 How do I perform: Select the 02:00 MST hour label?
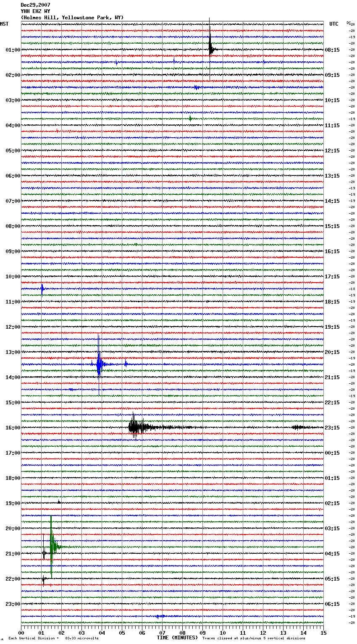[x=13, y=75]
